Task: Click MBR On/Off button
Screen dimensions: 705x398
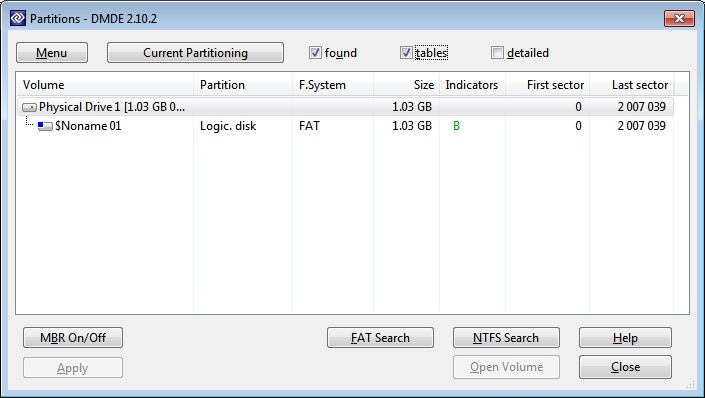Action: [x=73, y=338]
